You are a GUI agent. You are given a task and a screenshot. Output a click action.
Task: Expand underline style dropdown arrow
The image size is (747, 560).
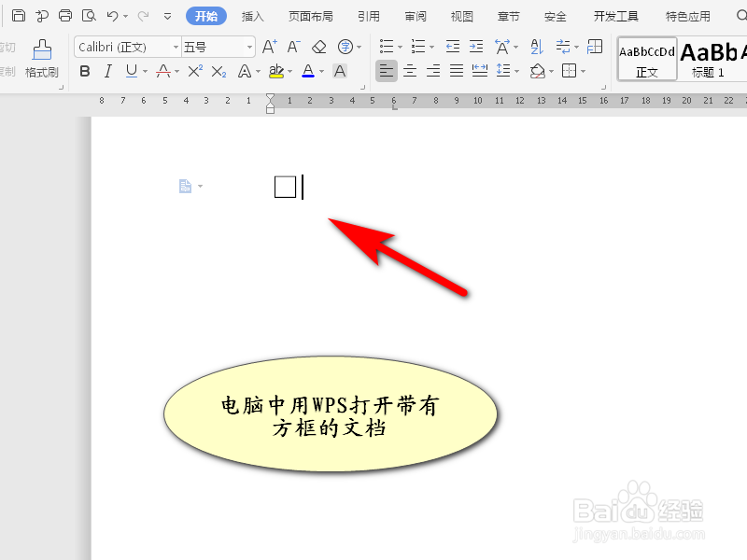point(145,72)
